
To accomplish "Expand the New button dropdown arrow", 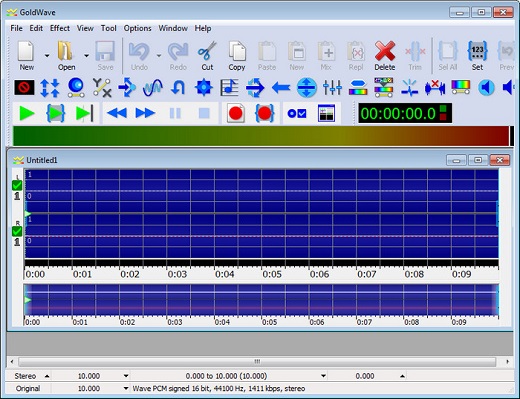I will (47, 56).
